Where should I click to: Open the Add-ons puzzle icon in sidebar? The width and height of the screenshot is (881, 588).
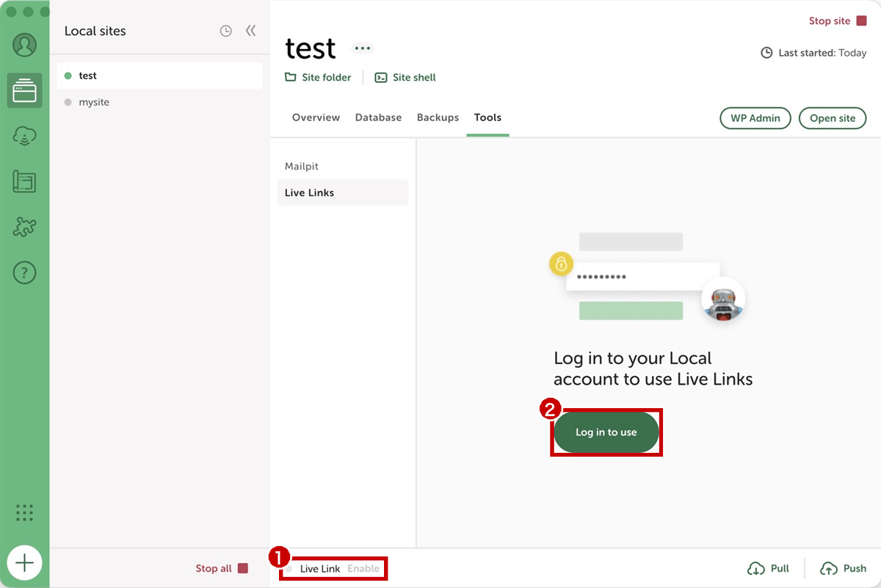(24, 227)
